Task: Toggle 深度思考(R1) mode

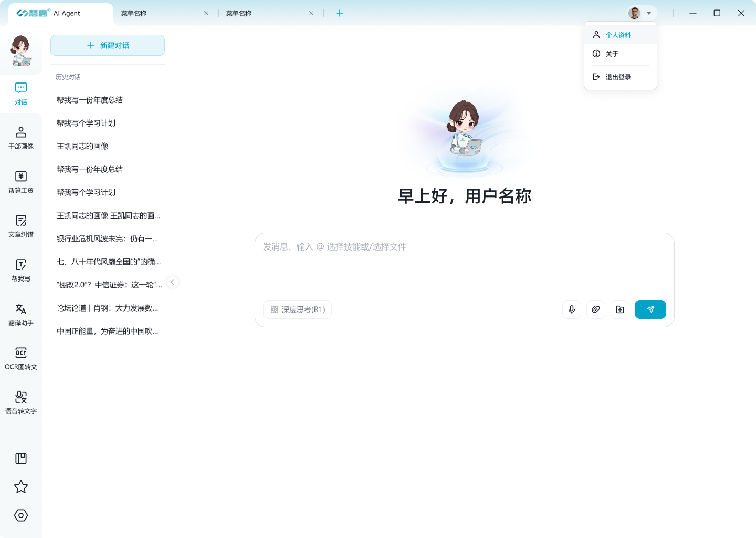Action: tap(297, 309)
